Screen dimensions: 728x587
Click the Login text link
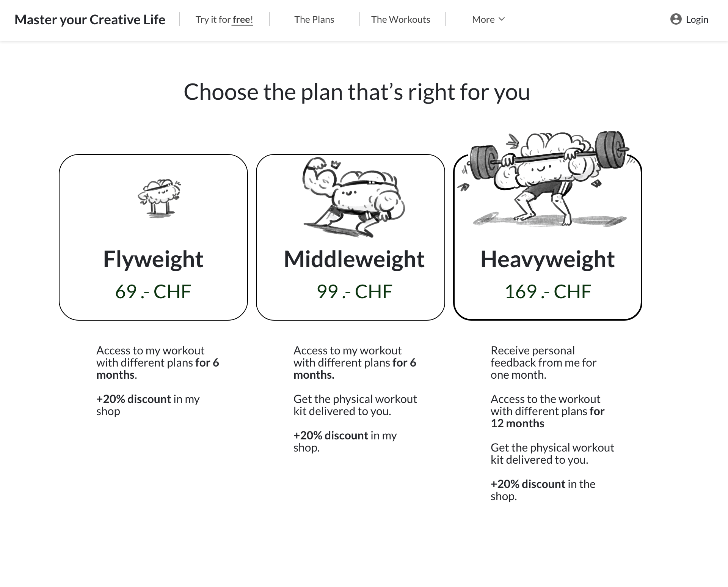pos(697,19)
